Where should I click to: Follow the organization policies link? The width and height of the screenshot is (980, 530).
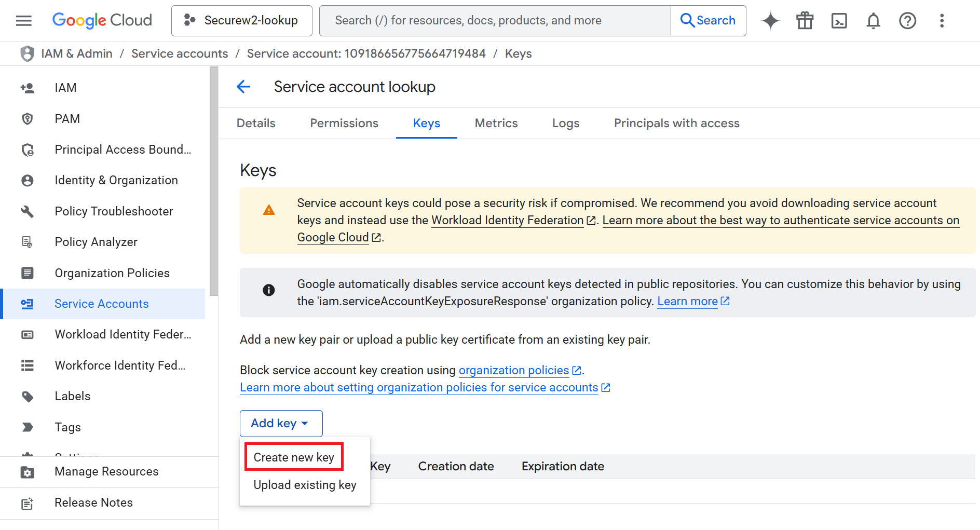(x=514, y=370)
